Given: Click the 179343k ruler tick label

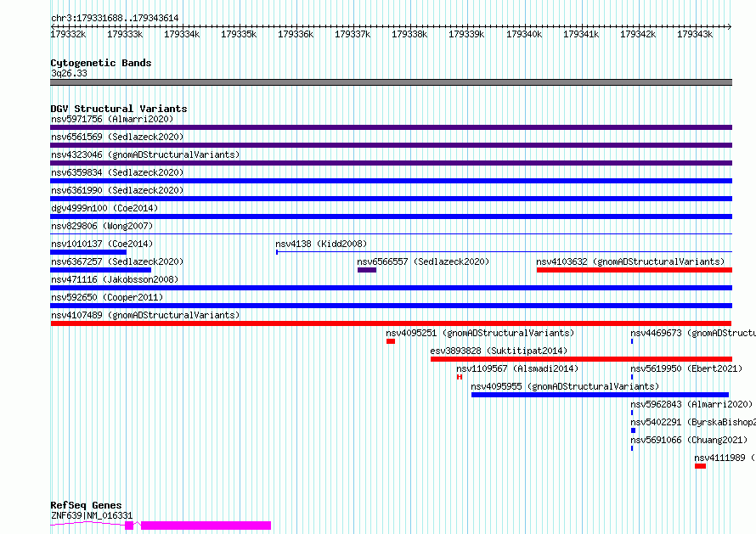Looking at the screenshot, I should (x=695, y=34).
